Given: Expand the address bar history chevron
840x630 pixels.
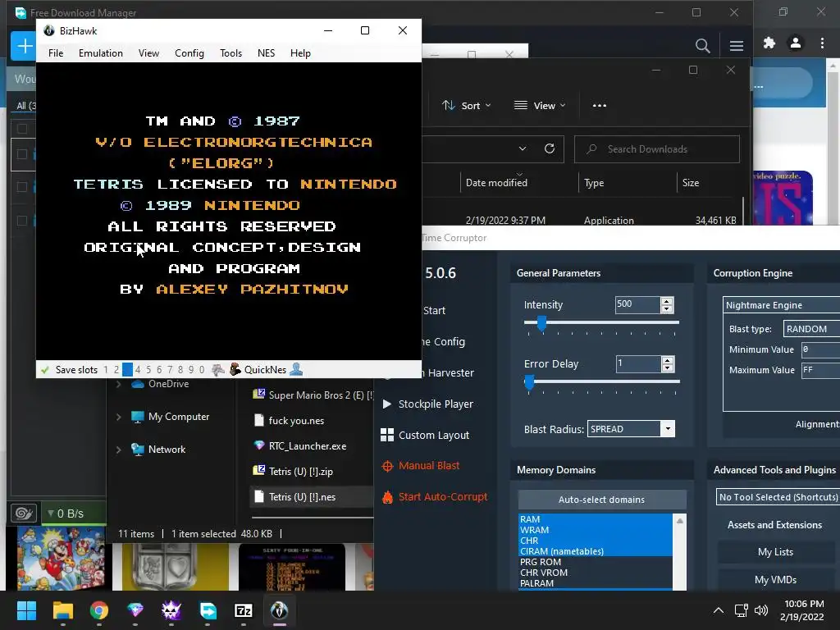Looking at the screenshot, I should click(x=523, y=149).
